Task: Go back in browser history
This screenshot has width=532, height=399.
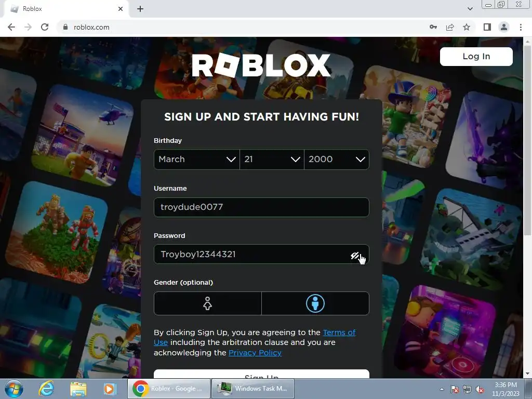Action: tap(11, 27)
